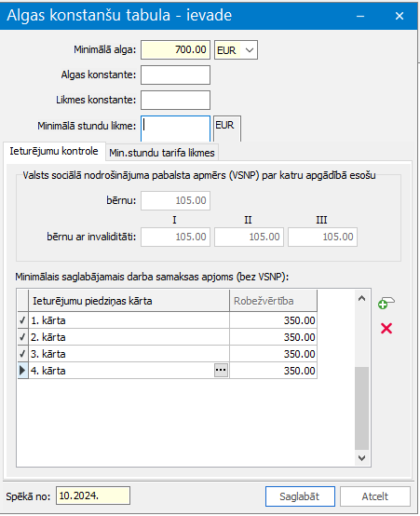The image size is (420, 516).
Task: Click the Likmes konstante input field
Action: pyautogui.click(x=175, y=100)
